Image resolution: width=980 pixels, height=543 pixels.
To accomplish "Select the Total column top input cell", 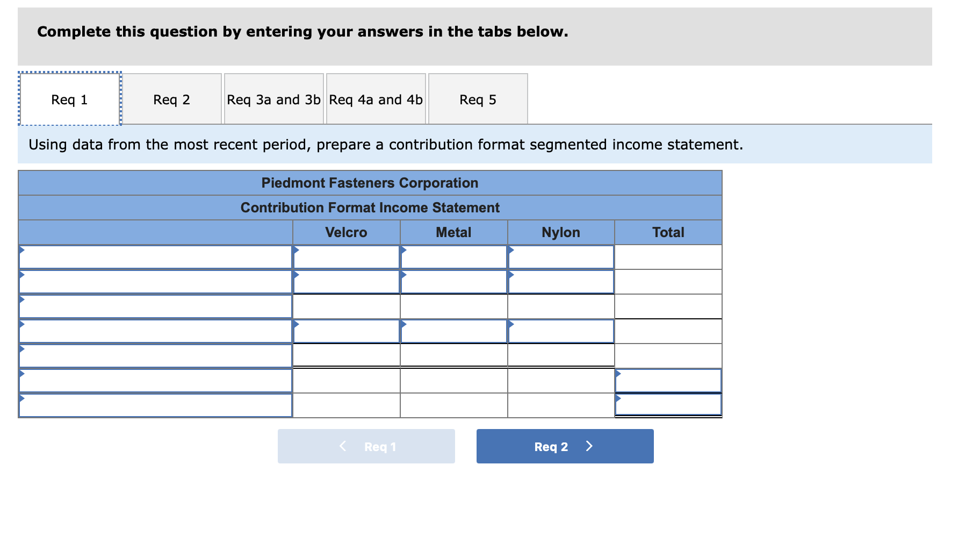I will click(x=668, y=257).
